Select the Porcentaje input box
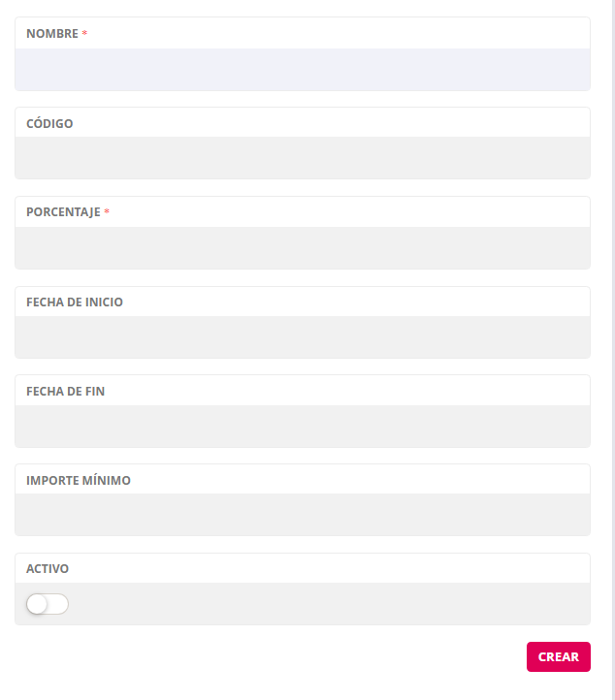The height and width of the screenshot is (700, 615). tap(302, 247)
